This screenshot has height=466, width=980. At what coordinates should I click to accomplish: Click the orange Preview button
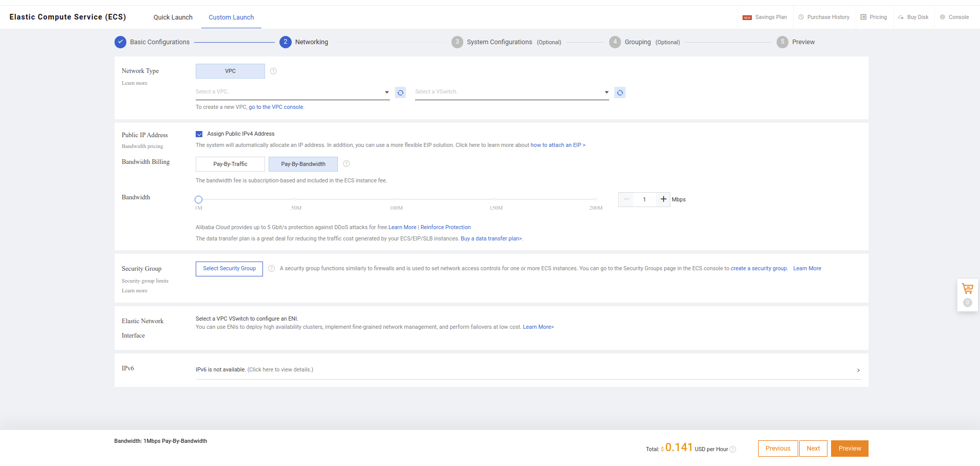click(850, 449)
